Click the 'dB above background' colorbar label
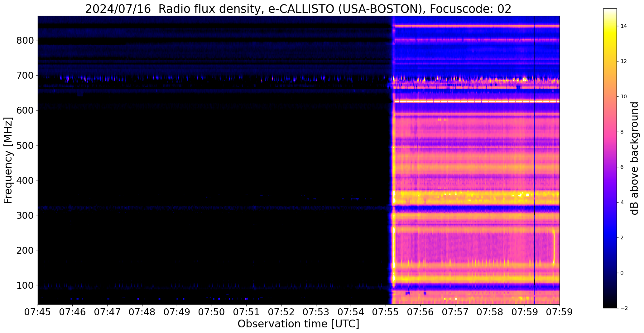This screenshot has width=644, height=333. (x=634, y=158)
